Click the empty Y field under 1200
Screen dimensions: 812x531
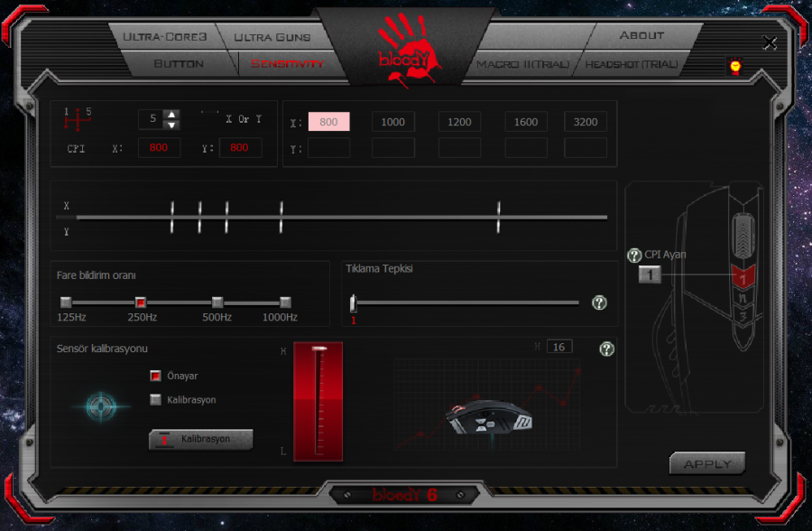tap(459, 148)
